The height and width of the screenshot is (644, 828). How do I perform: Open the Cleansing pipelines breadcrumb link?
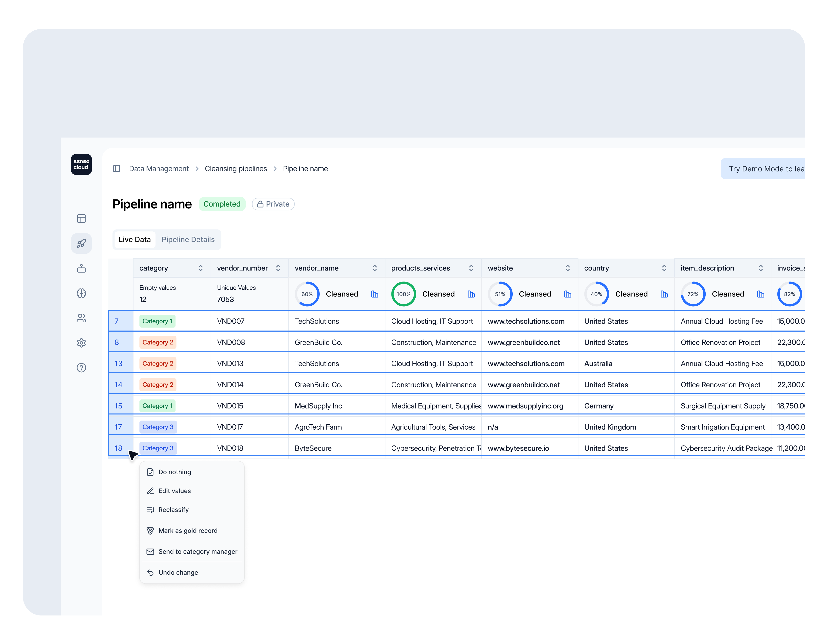click(236, 169)
